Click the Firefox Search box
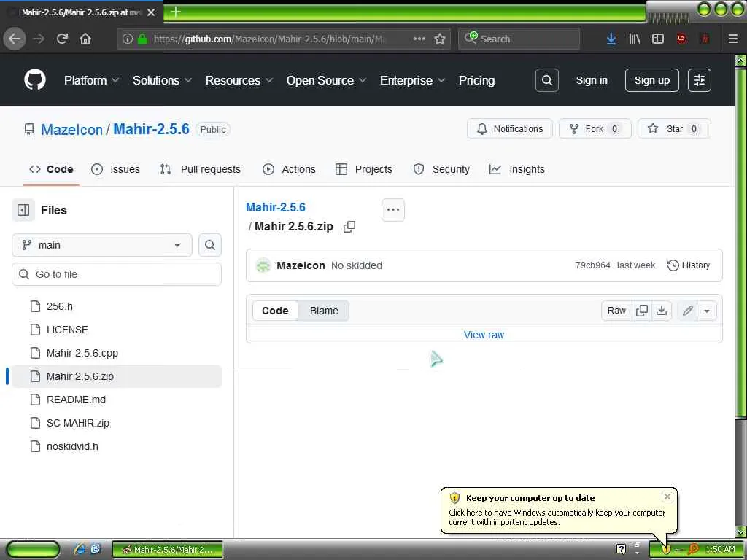The width and height of the screenshot is (747, 560). 519,39
